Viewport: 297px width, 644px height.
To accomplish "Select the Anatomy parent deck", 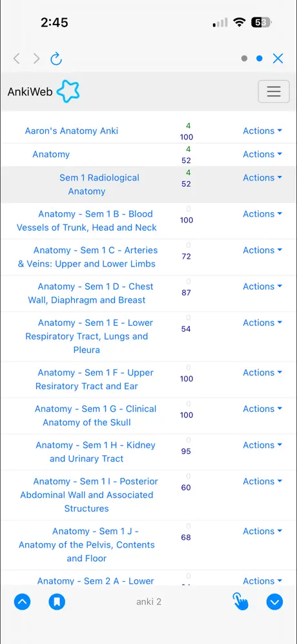I will 51,155.
